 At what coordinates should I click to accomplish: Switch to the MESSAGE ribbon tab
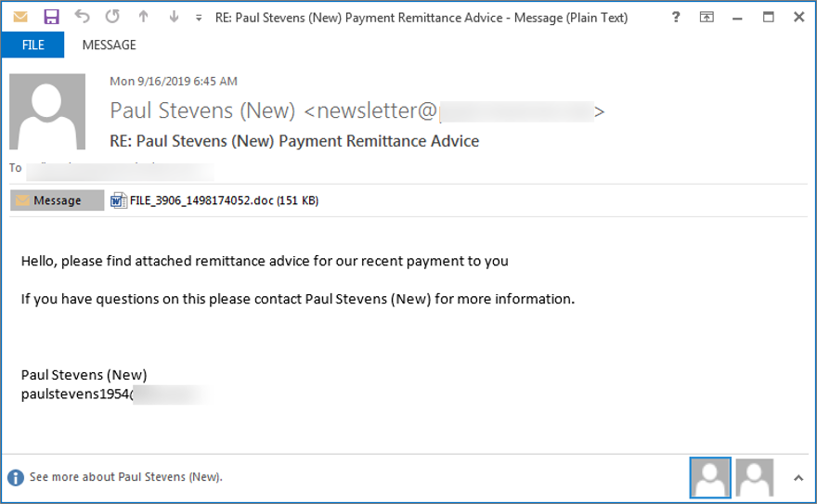point(109,45)
